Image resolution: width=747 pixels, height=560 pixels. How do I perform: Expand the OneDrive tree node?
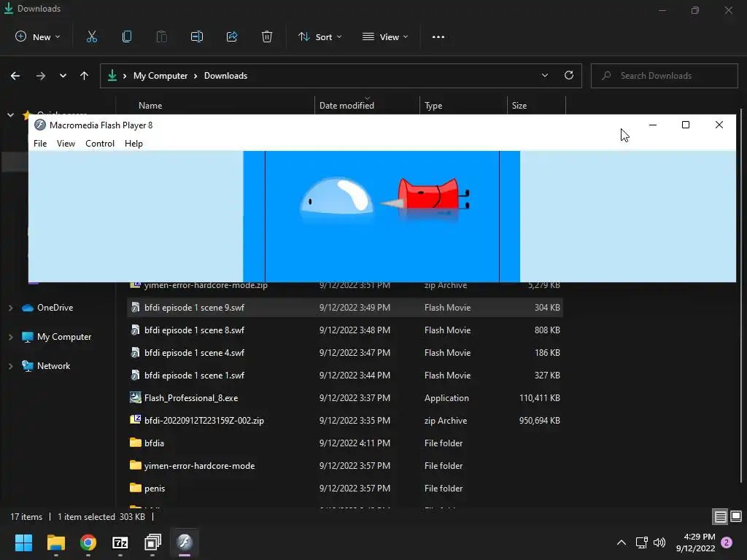point(10,308)
